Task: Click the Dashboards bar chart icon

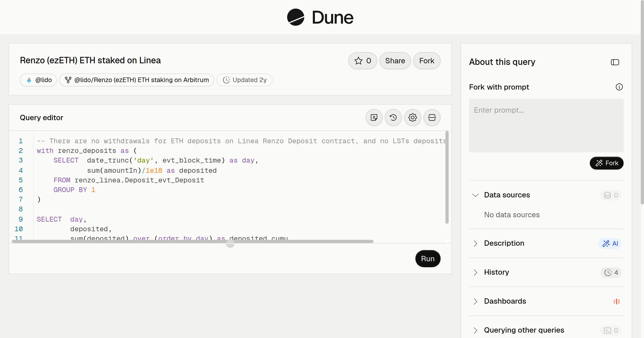Action: (616, 301)
